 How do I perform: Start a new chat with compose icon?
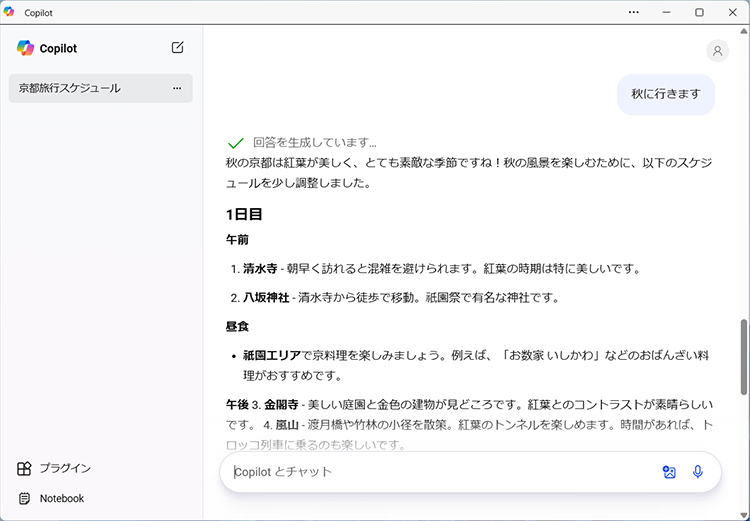177,47
